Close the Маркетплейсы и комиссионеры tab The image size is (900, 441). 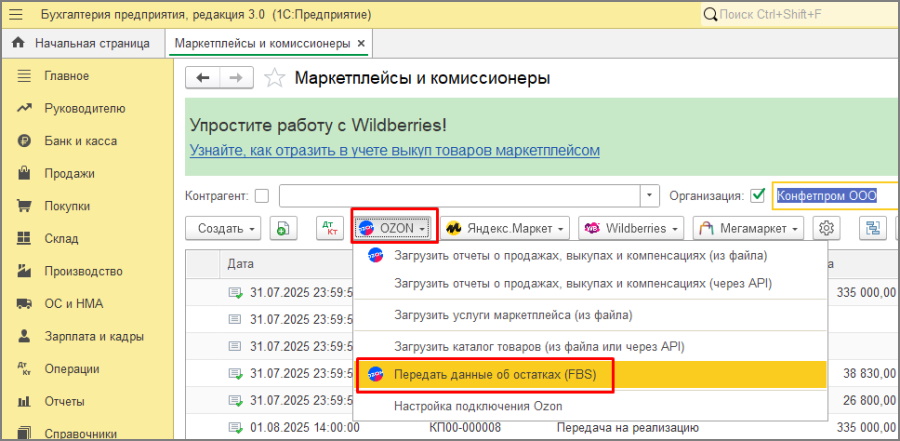pyautogui.click(x=360, y=44)
